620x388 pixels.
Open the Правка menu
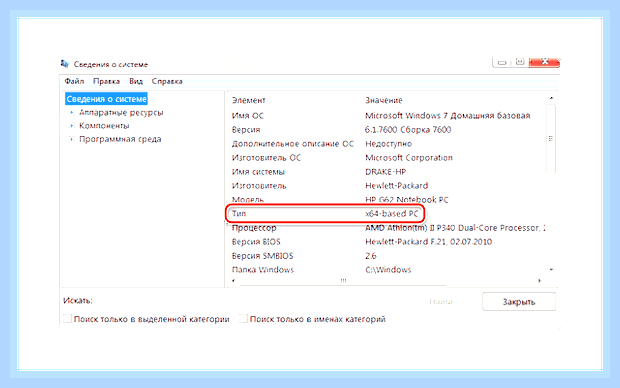pos(106,81)
